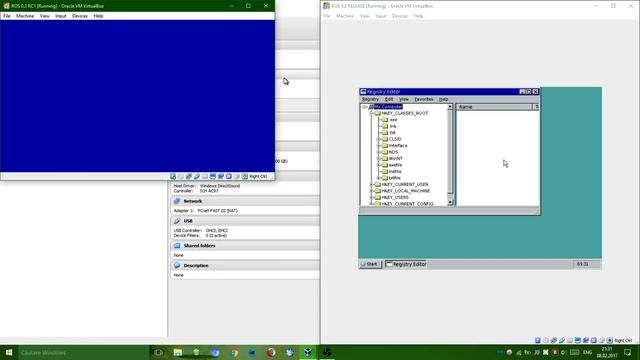Screen dimensions: 640x360
Task: Click keyboard capture indicator beside Right Ctrl in RC1 window
Action: pyautogui.click(x=244, y=176)
